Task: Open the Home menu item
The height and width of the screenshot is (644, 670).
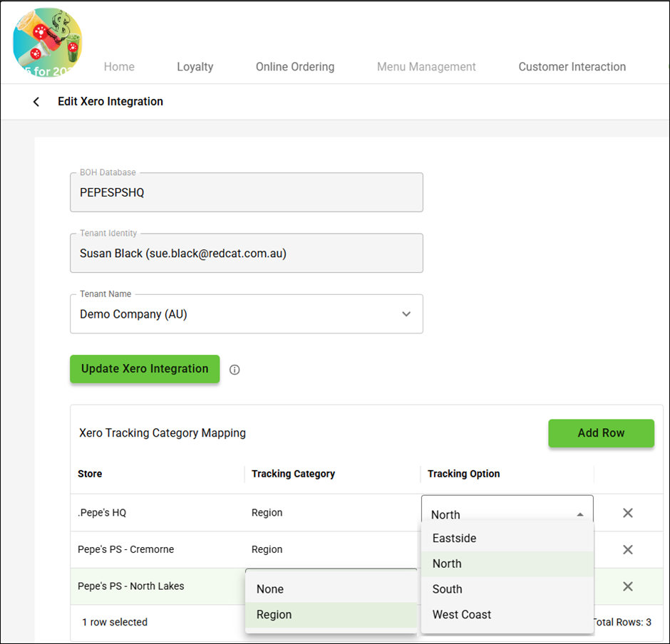Action: coord(119,67)
